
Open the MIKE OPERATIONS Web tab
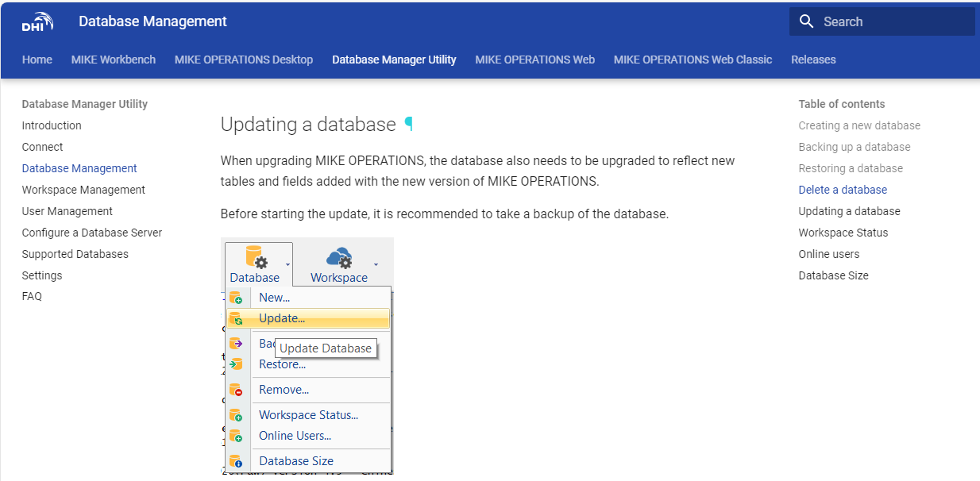(x=535, y=60)
